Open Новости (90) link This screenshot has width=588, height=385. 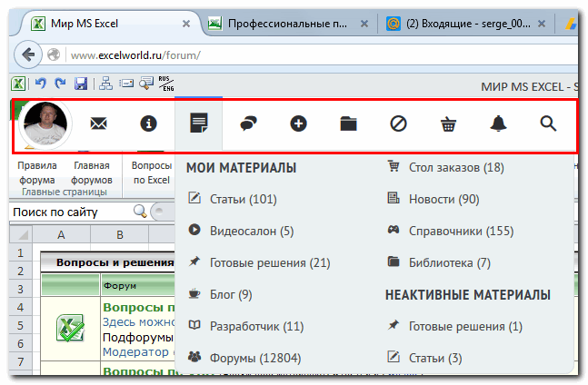(444, 199)
